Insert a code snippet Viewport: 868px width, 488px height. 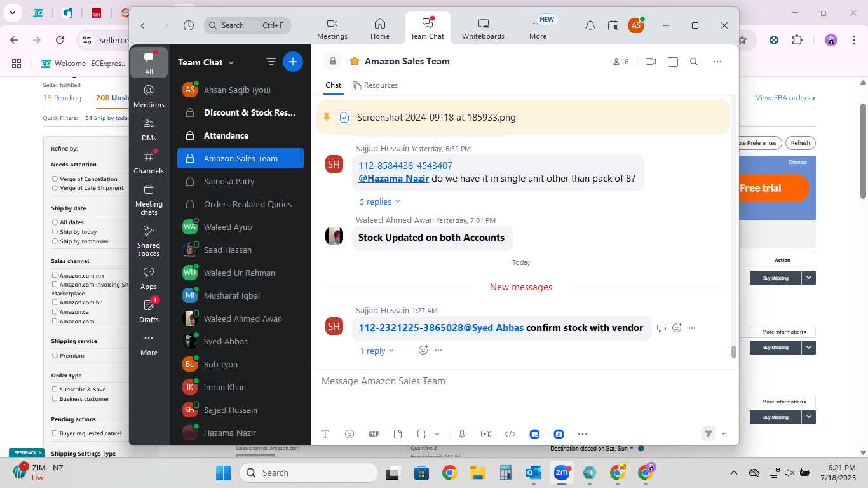(510, 434)
